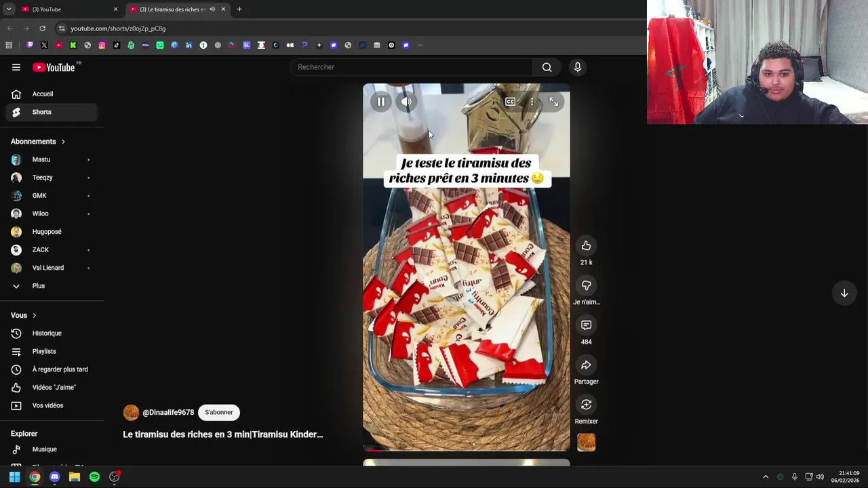Screen dimensions: 868x488
Task: Open the ZACK channel
Action: pyautogui.click(x=52, y=249)
